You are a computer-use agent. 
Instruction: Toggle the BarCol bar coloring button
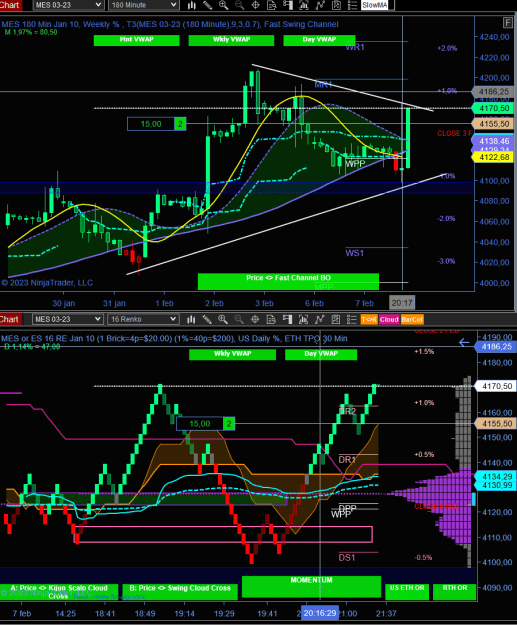[x=412, y=319]
